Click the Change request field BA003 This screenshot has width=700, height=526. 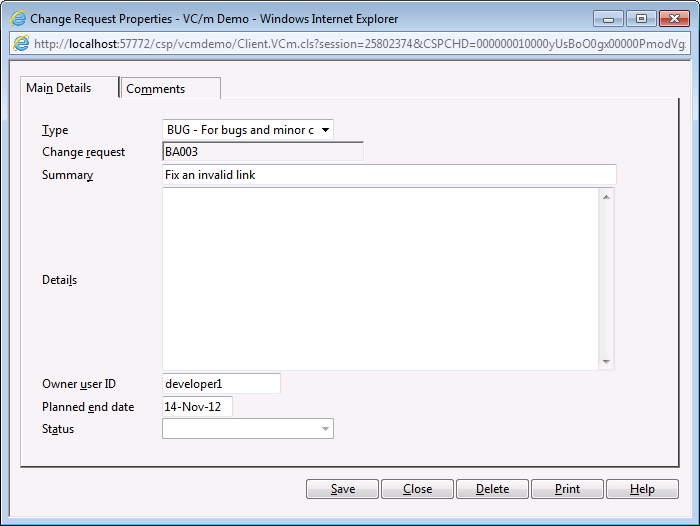(x=262, y=152)
